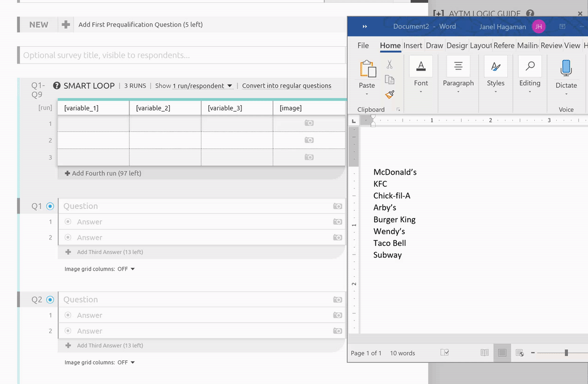Switch to the Insert tab
The image size is (588, 384).
[413, 46]
